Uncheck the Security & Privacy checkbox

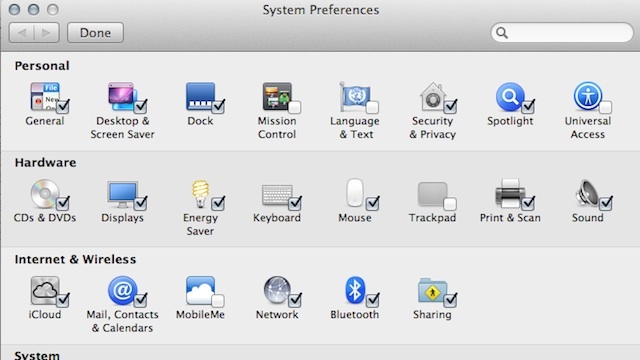[450, 107]
